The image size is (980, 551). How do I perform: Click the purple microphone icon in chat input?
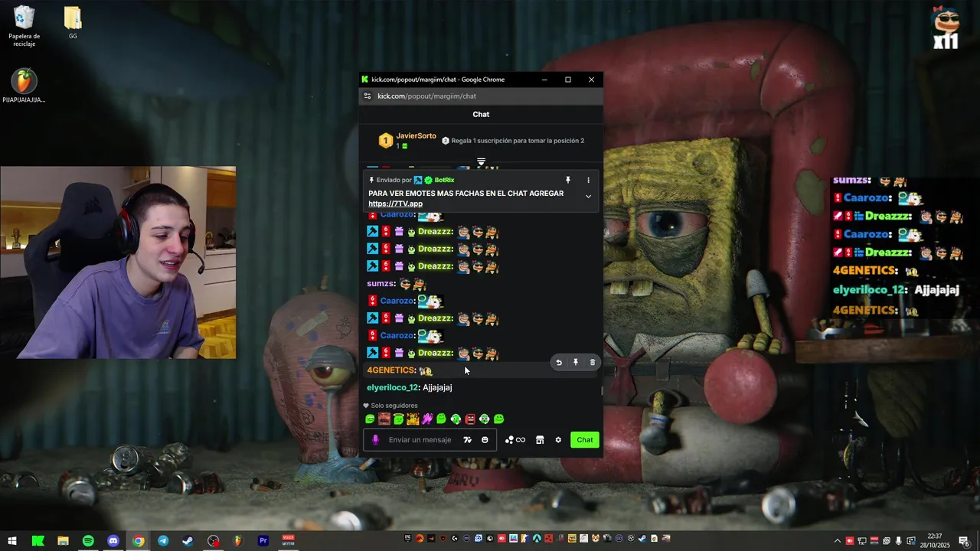375,440
